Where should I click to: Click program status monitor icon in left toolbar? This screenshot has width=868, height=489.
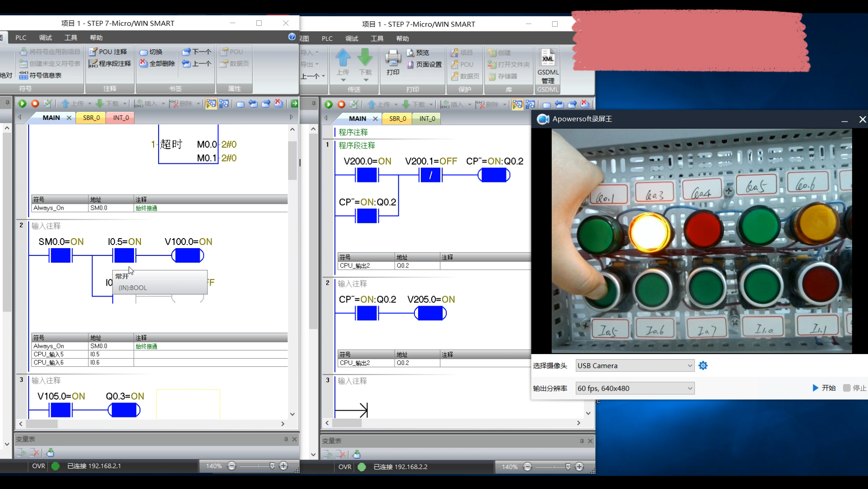pos(211,104)
